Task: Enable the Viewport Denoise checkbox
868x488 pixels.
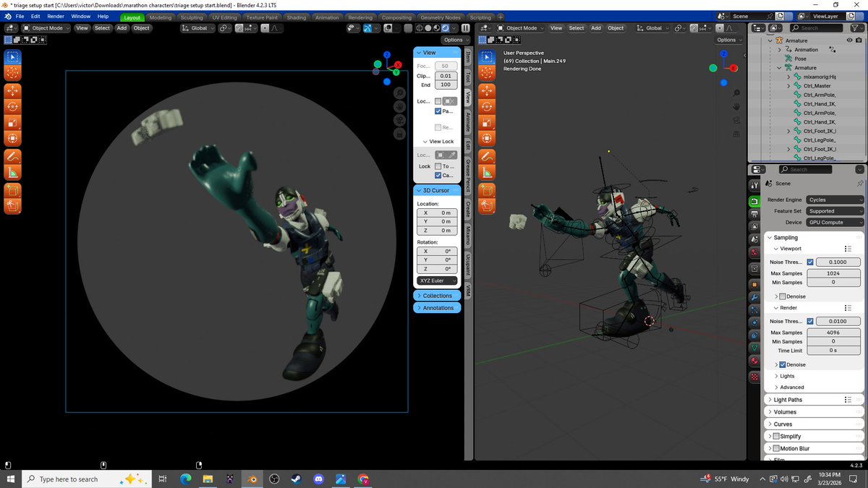Action: (783, 296)
